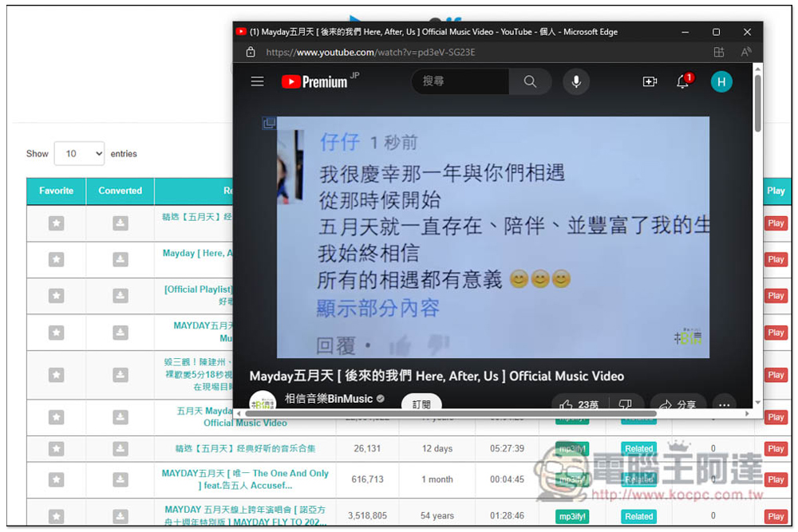Open link 精选【五月天】经典好听的音乐合集

pyautogui.click(x=245, y=448)
